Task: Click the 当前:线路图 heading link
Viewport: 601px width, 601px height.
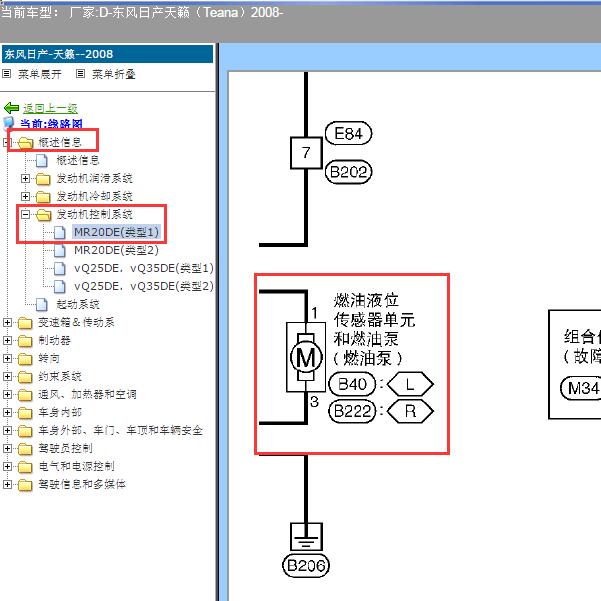Action: (x=51, y=123)
